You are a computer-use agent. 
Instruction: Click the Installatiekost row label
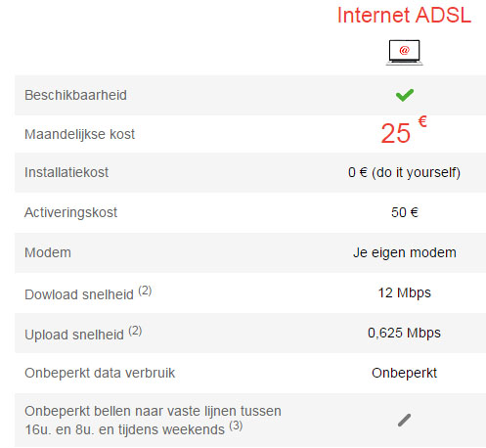point(66,172)
